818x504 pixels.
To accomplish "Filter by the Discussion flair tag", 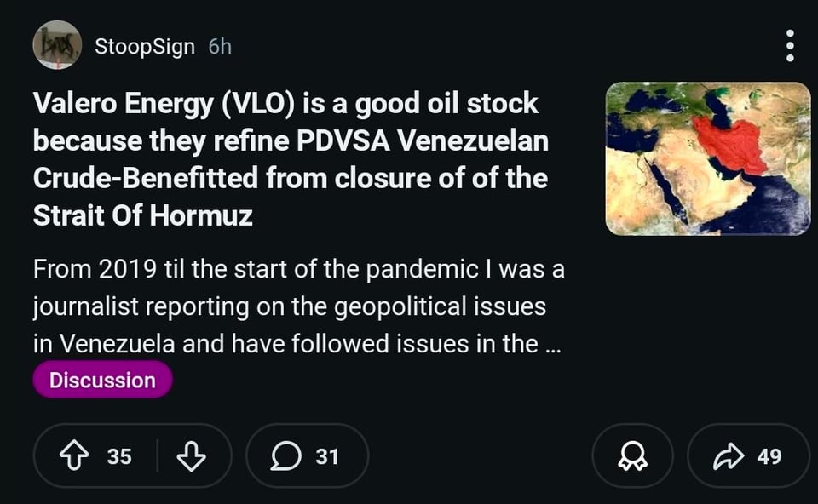I will pyautogui.click(x=102, y=380).
